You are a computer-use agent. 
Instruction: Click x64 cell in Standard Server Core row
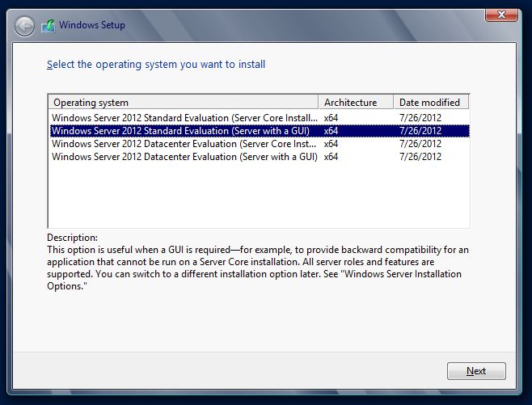coord(331,118)
